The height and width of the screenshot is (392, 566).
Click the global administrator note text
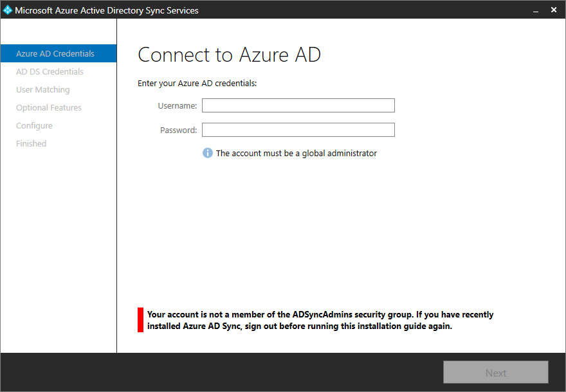[x=297, y=154]
